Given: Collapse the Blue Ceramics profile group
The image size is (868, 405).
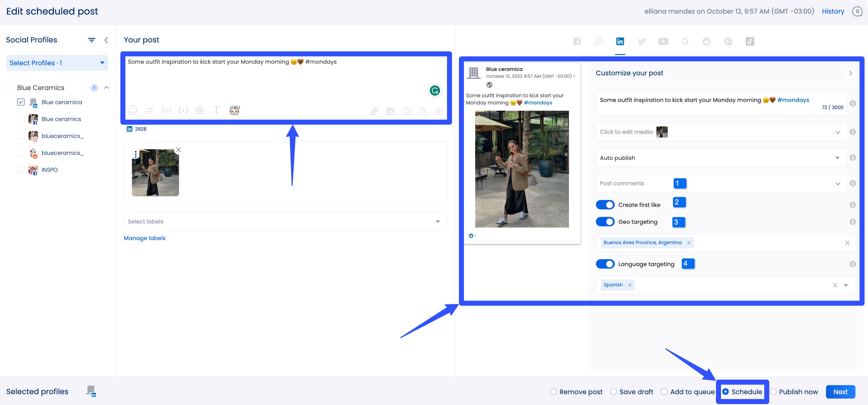Looking at the screenshot, I should click(107, 87).
